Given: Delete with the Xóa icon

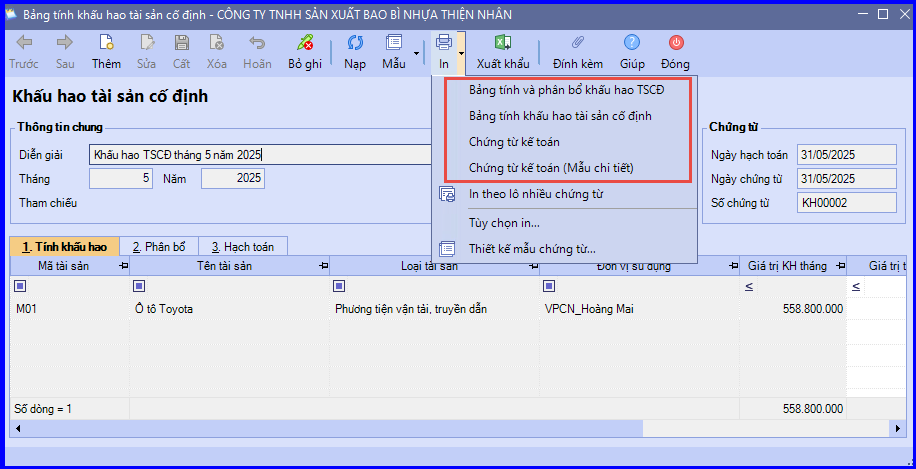Looking at the screenshot, I should point(216,43).
